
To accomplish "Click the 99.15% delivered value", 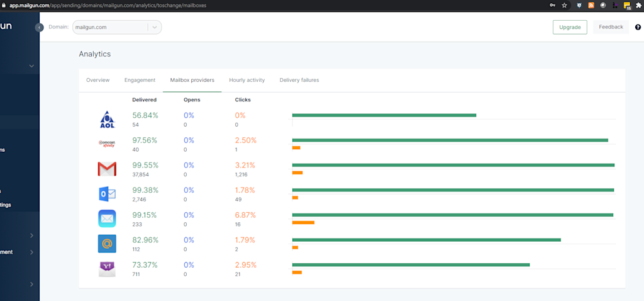I will tap(145, 215).
